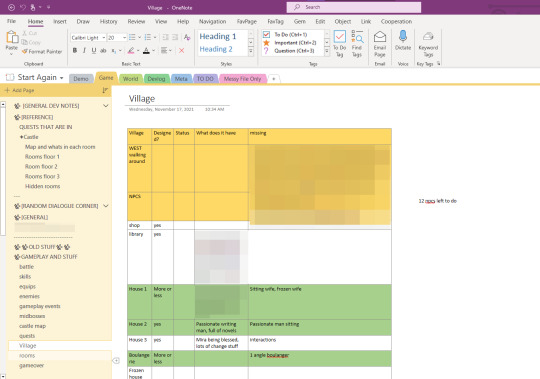This screenshot has height=379, width=540.
Task: Open the Email Page tool
Action: tap(380, 44)
